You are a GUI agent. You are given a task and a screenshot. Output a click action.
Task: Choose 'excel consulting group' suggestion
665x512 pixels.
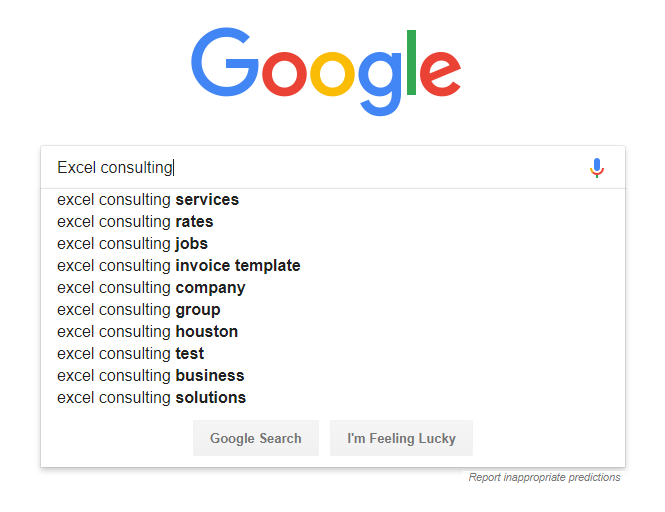[x=333, y=310]
